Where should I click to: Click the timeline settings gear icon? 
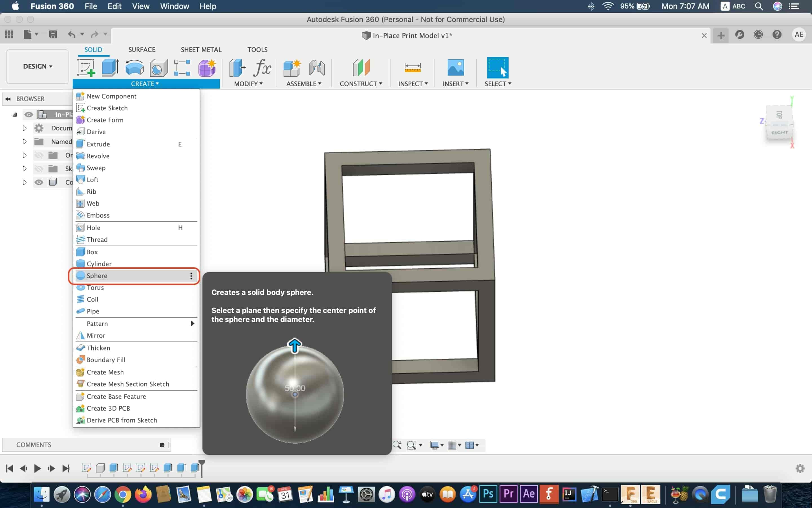click(800, 468)
